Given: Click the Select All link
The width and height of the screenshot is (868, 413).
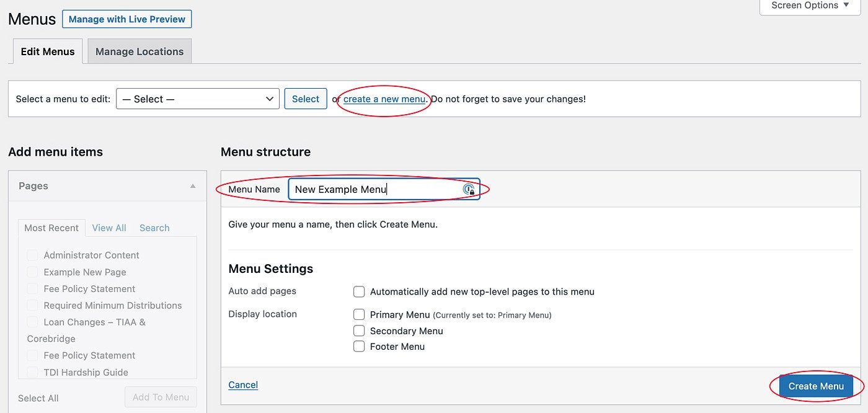Looking at the screenshot, I should tap(37, 397).
